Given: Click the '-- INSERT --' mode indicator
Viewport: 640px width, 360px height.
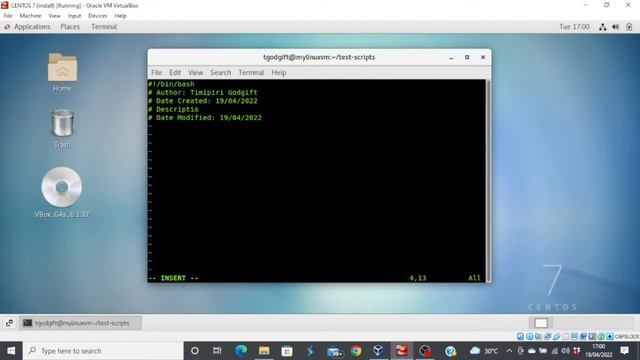Looking at the screenshot, I should [x=173, y=278].
